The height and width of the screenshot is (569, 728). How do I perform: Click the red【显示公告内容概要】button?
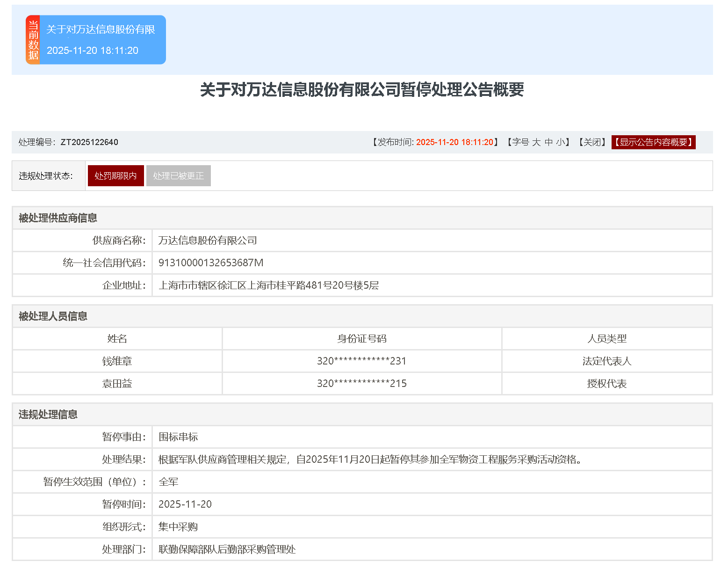[x=653, y=142]
